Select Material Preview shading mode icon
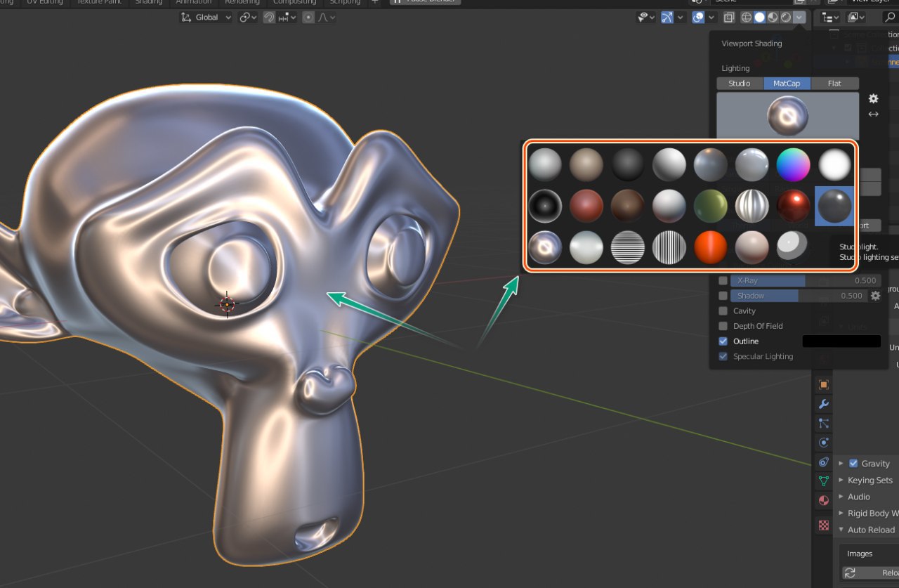The image size is (899, 588). [773, 18]
